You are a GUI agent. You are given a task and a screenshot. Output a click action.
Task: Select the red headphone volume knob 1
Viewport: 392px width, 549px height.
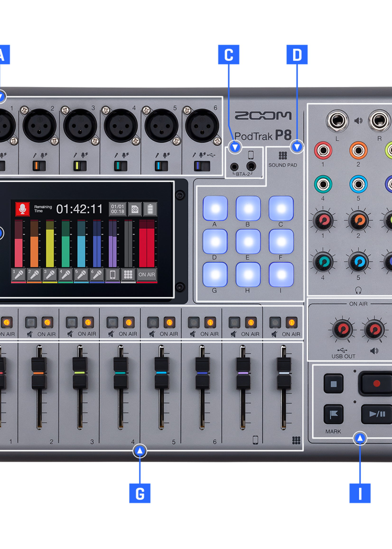point(323,221)
